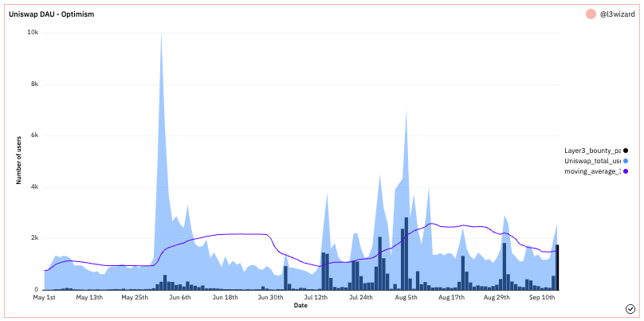This screenshot has height=321, width=644.
Task: Click the 'Jul 12th' date tick label
Action: [x=316, y=297]
